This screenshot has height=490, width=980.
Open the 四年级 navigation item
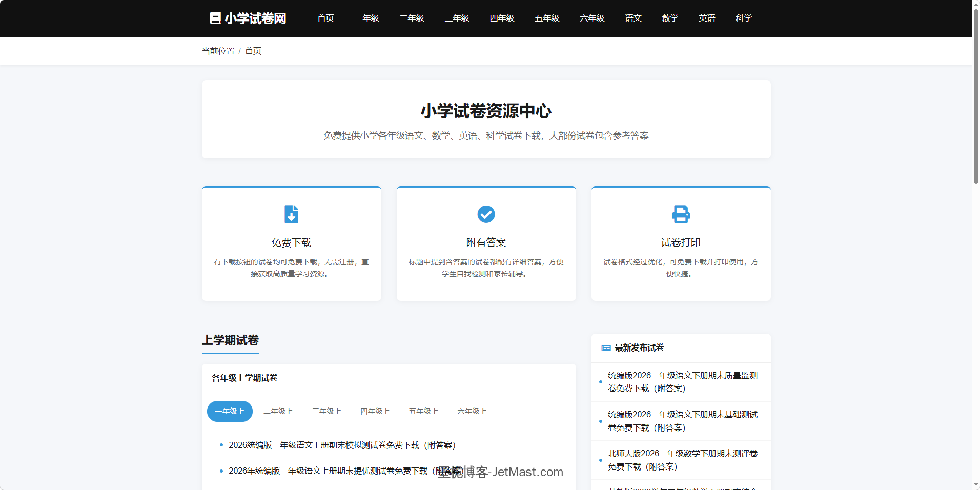(x=502, y=18)
